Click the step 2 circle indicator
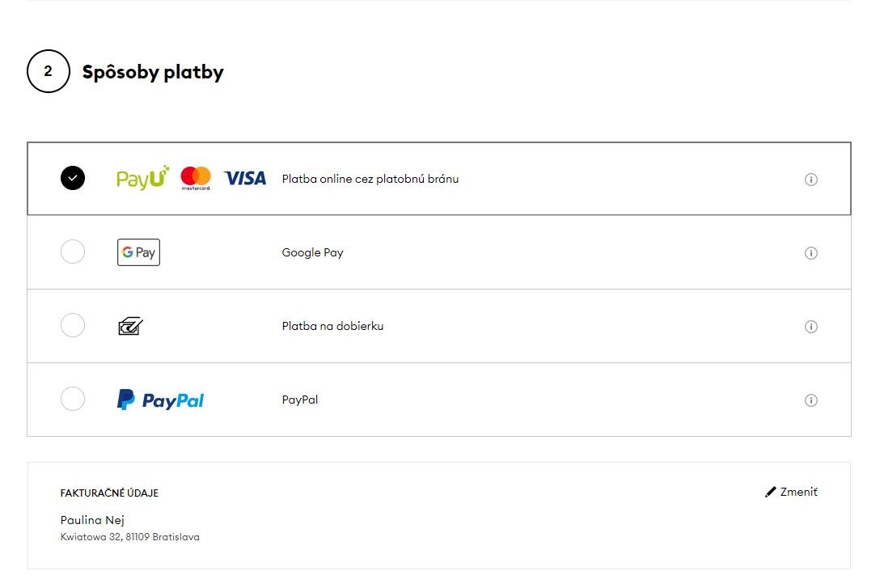The height and width of the screenshot is (588, 880). [x=49, y=71]
